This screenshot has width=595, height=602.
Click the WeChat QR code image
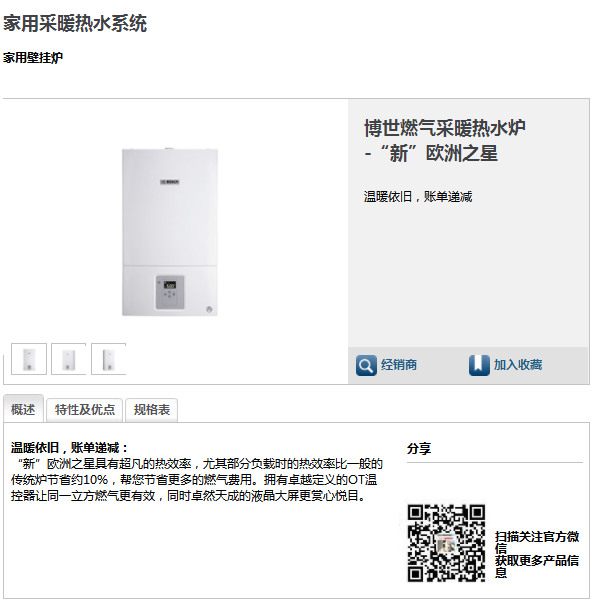pyautogui.click(x=446, y=543)
